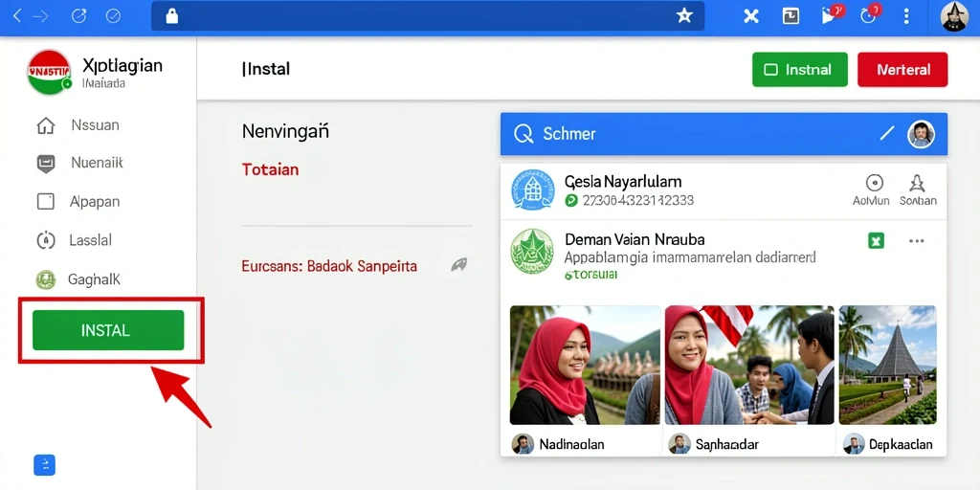Viewport: 980px width, 490px height.
Task: Click the Gesla Nayarlulam title
Action: pos(623,182)
